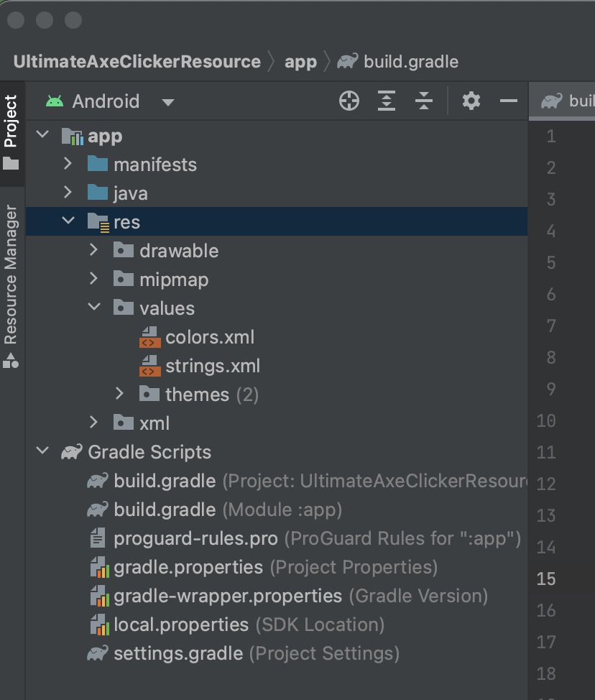
Task: Select the mipmap folder label
Action: click(174, 280)
